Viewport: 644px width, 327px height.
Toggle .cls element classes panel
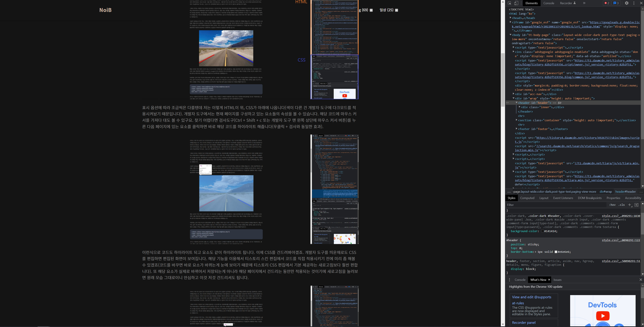coord(622,205)
